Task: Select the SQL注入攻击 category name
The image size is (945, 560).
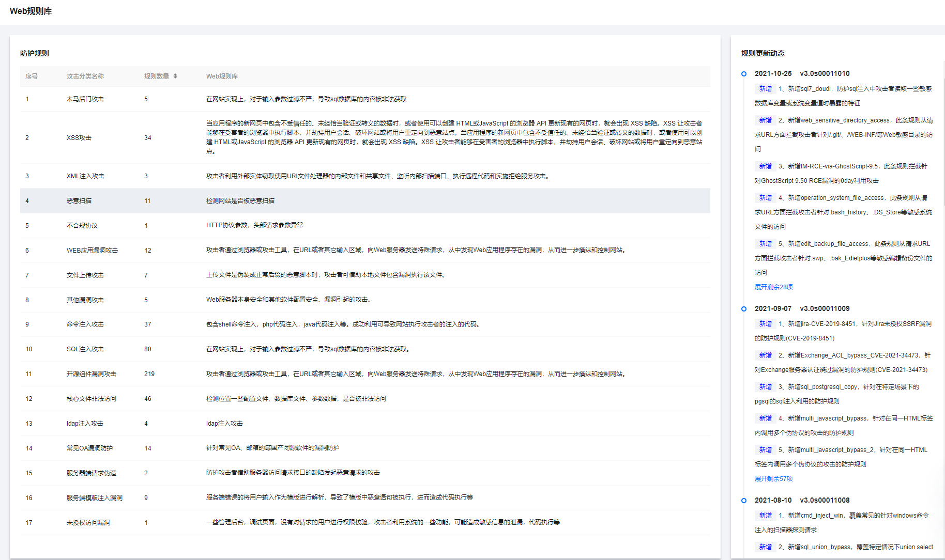Action: coord(85,349)
